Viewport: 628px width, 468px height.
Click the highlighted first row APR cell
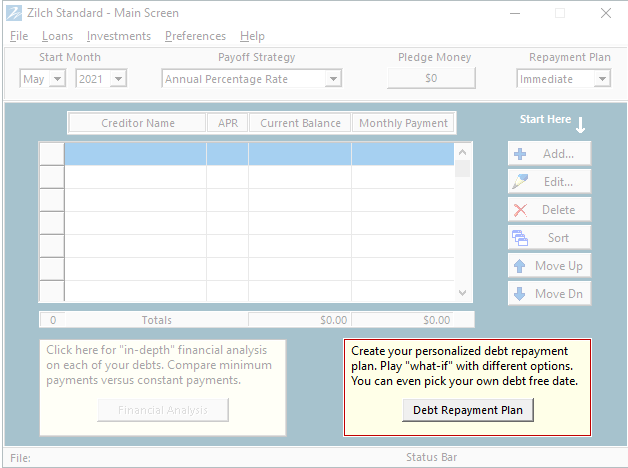click(x=227, y=154)
